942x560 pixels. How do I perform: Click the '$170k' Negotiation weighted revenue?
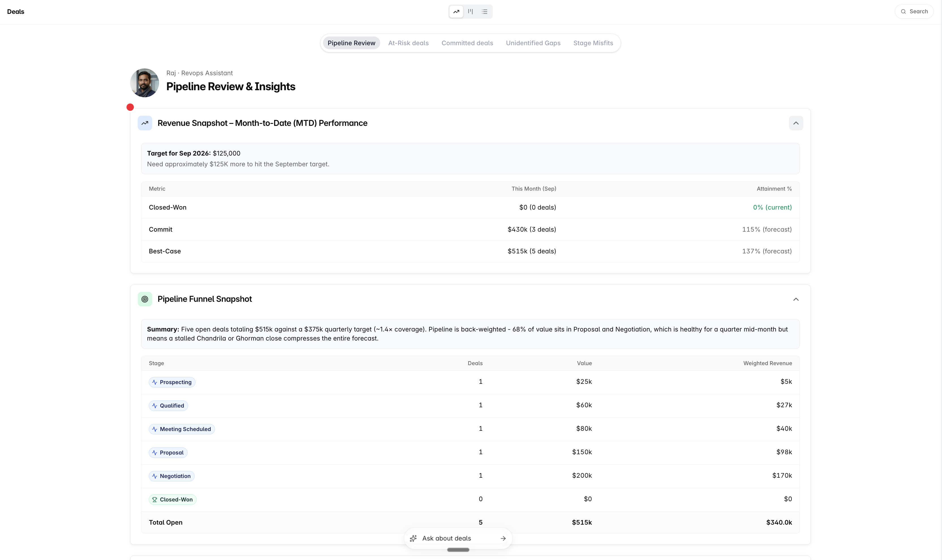tap(782, 475)
